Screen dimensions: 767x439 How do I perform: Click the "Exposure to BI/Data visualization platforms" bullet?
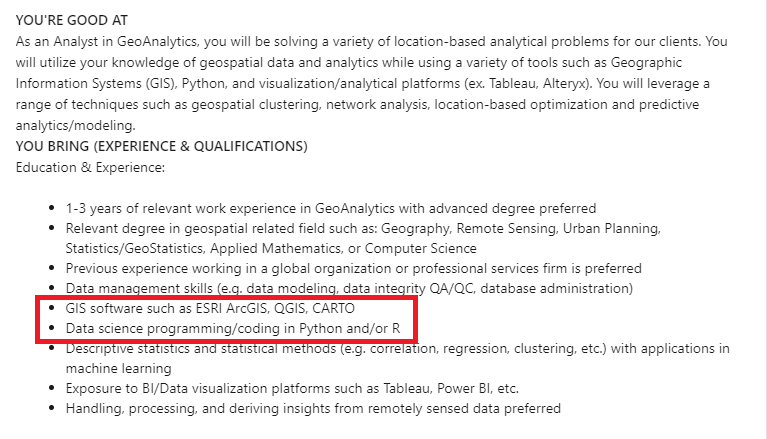[x=292, y=388]
